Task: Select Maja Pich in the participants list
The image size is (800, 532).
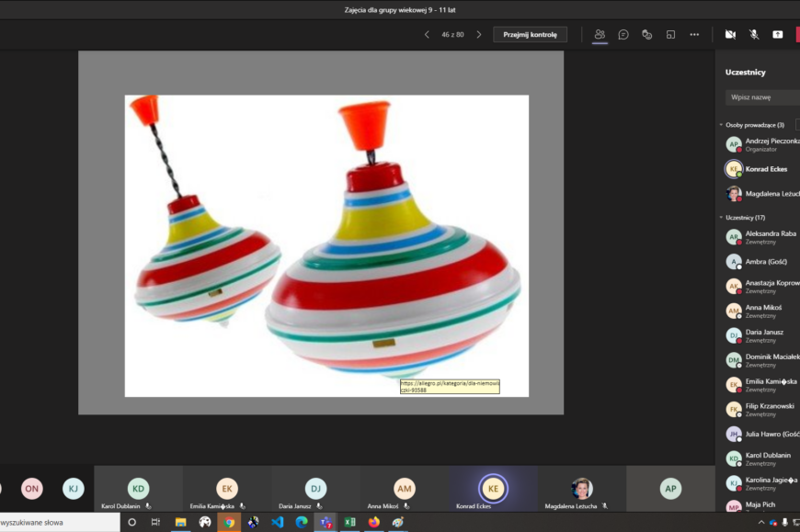Action: (762, 505)
